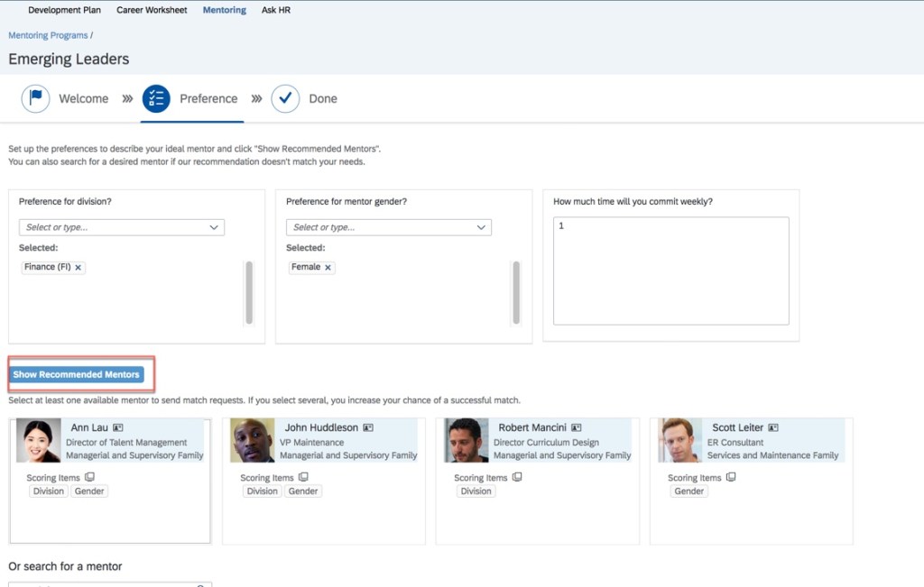Open Scott Leiter's quick card icon
Image resolution: width=924 pixels, height=587 pixels.
pyautogui.click(x=773, y=427)
